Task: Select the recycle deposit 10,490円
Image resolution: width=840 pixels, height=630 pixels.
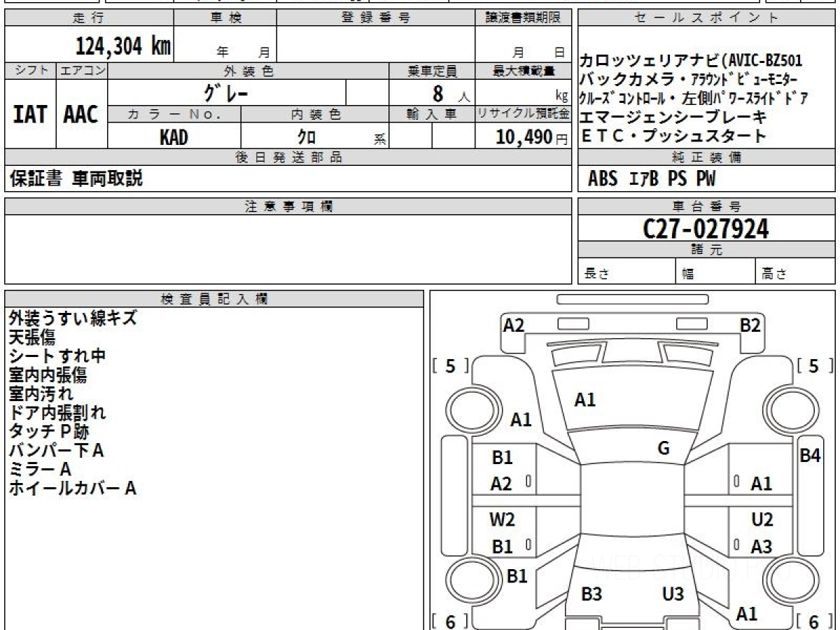Action: tap(532, 137)
